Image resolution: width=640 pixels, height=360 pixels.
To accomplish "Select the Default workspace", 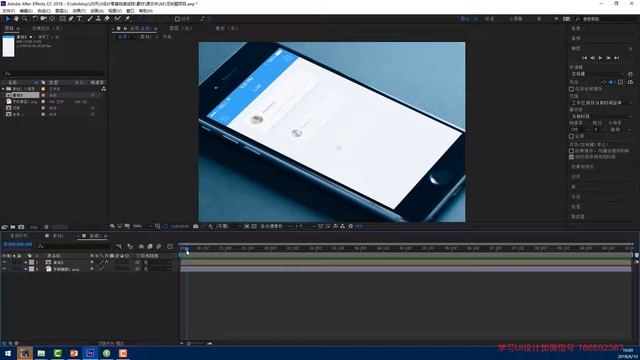I will click(x=465, y=19).
